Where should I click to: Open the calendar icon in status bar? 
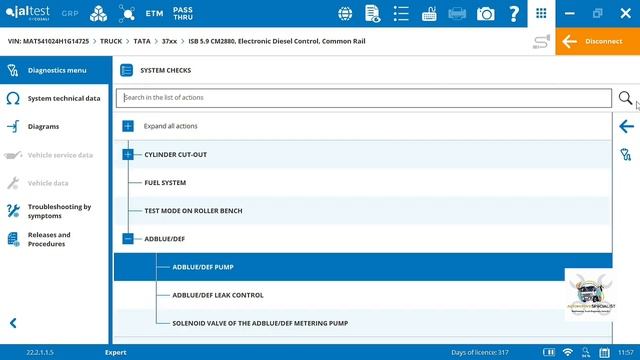tap(604, 352)
